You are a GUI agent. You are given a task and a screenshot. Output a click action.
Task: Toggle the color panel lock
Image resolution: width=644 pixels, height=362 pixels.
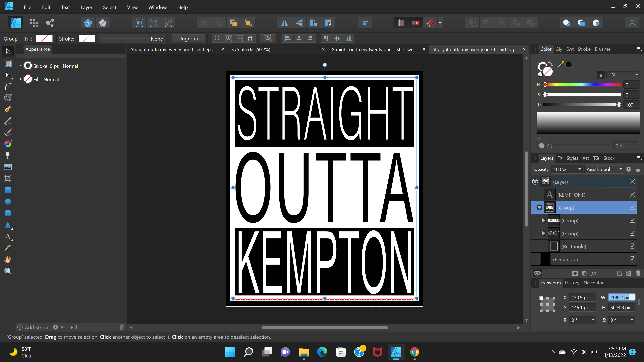pos(601,75)
